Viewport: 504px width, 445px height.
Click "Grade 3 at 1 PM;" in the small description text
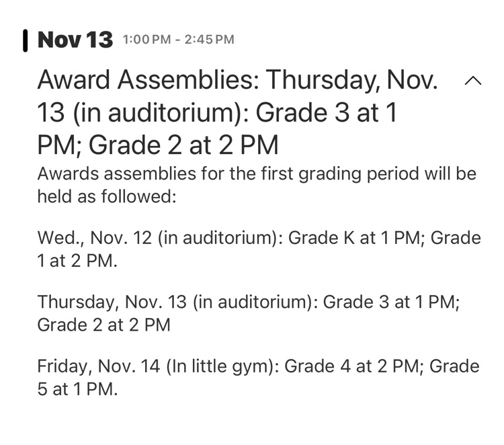[391, 302]
